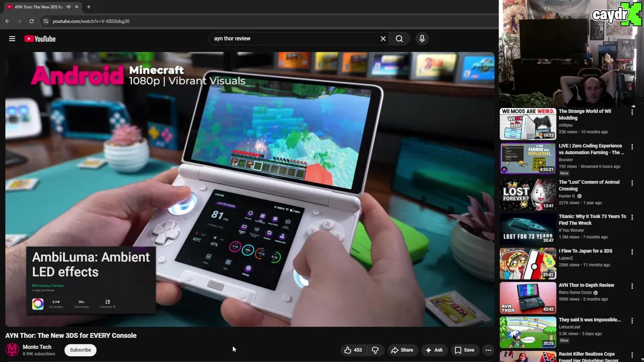The width and height of the screenshot is (644, 362).
Task: Like the video with thumbs up
Action: pos(353,350)
